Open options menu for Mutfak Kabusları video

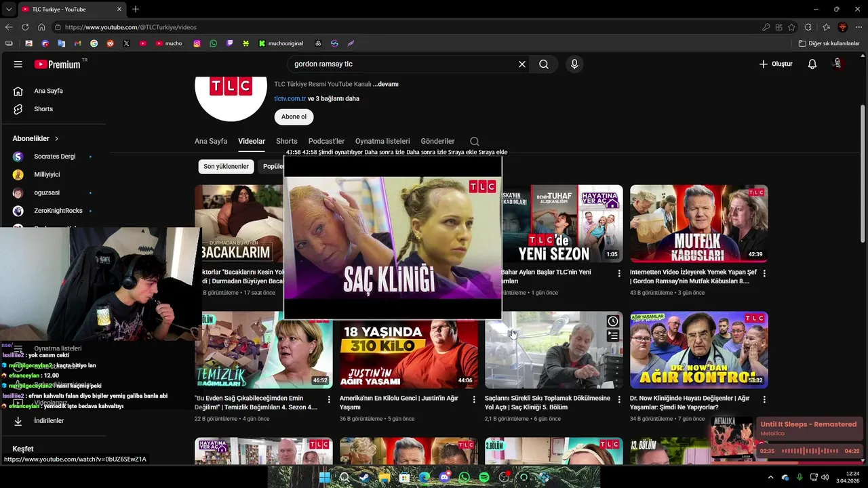tap(764, 273)
